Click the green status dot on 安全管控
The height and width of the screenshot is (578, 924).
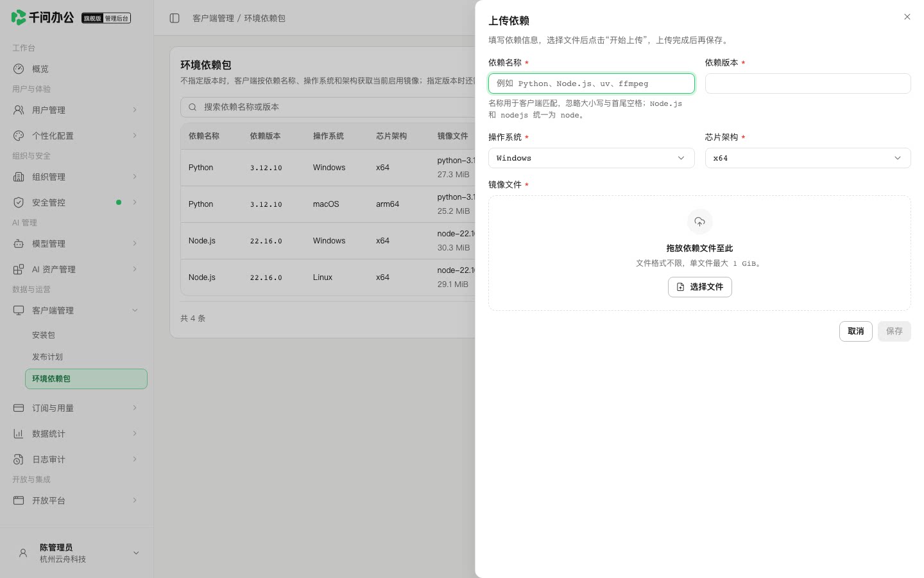pyautogui.click(x=119, y=202)
